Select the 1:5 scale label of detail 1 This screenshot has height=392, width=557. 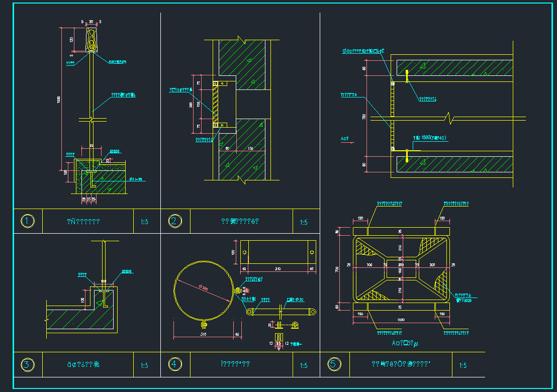coord(144,222)
